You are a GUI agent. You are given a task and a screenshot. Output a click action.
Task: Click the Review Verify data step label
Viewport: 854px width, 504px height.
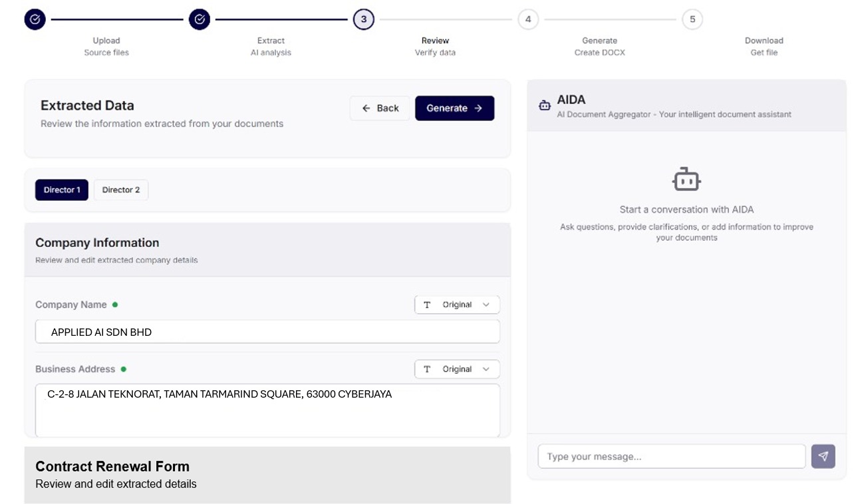coord(435,47)
